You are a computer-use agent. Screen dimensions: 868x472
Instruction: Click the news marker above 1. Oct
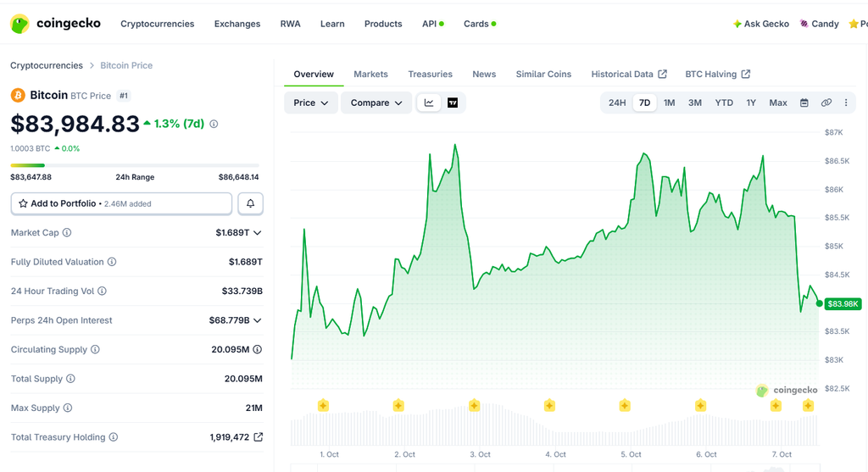[x=323, y=406]
